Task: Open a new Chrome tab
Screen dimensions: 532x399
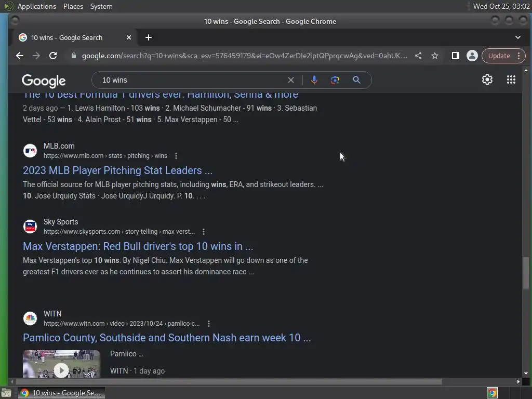Action: click(148, 37)
